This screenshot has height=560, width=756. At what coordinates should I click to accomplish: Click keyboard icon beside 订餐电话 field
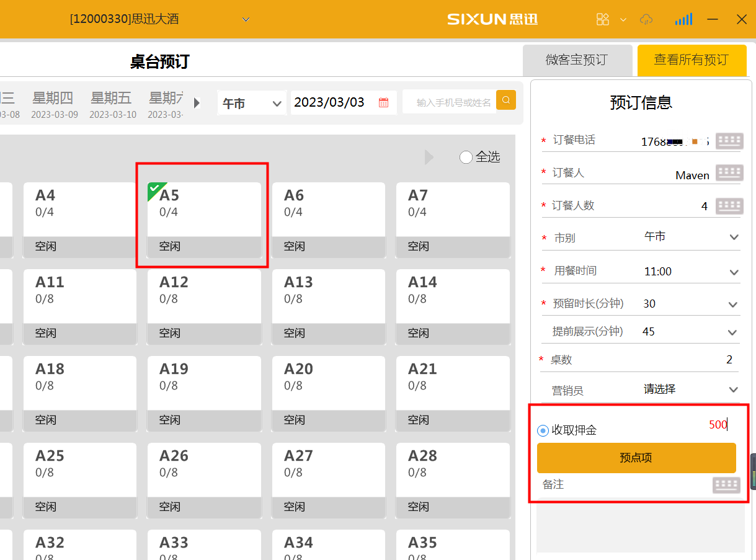[x=729, y=141]
